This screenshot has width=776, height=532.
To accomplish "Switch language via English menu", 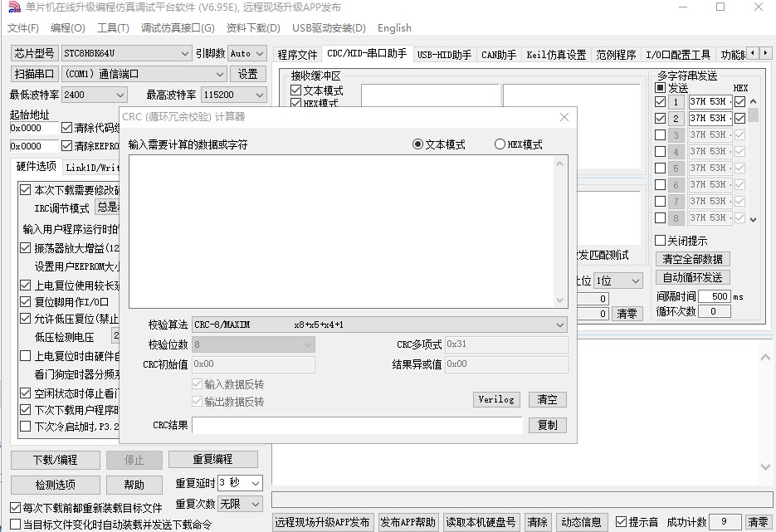I will [394, 27].
